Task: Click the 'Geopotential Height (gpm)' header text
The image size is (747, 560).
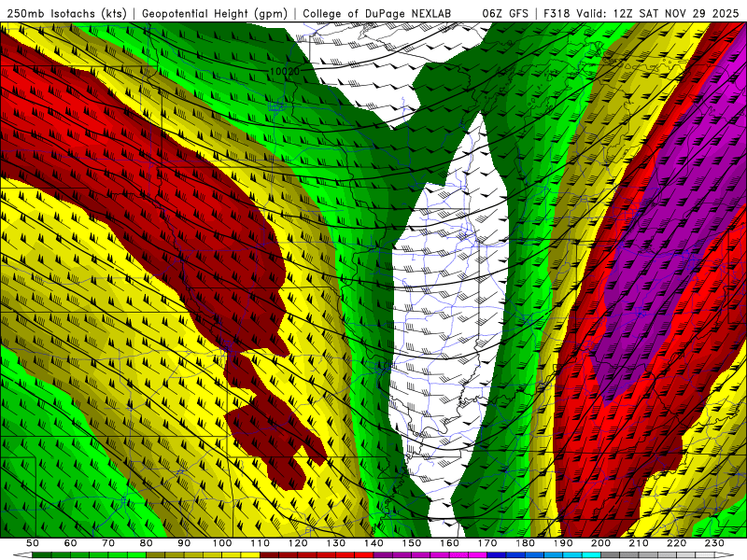Action: pyautogui.click(x=215, y=14)
